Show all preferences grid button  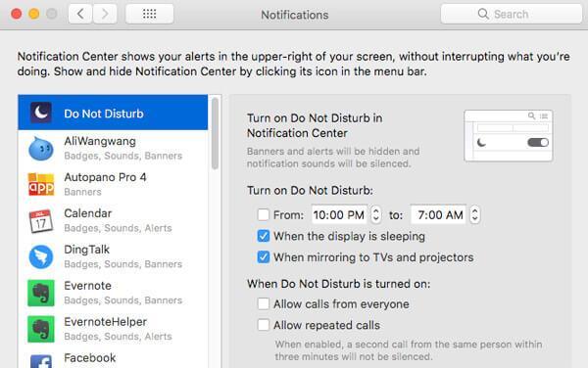[149, 15]
